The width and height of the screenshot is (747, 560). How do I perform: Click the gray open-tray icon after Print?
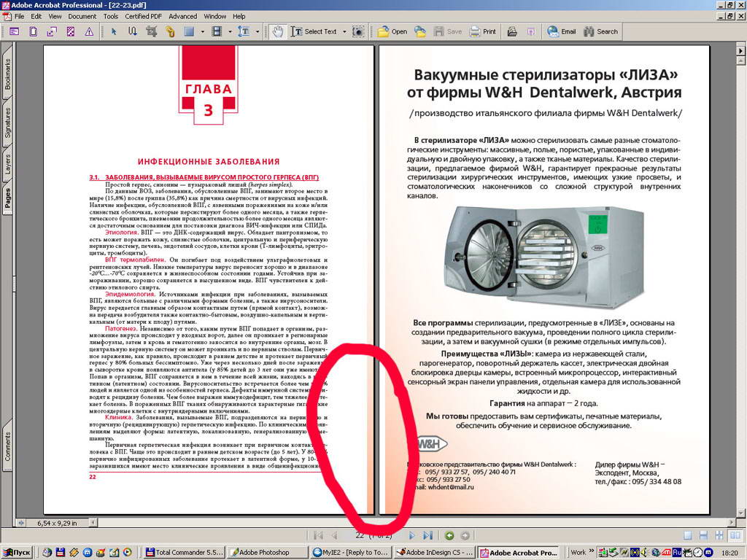click(512, 31)
